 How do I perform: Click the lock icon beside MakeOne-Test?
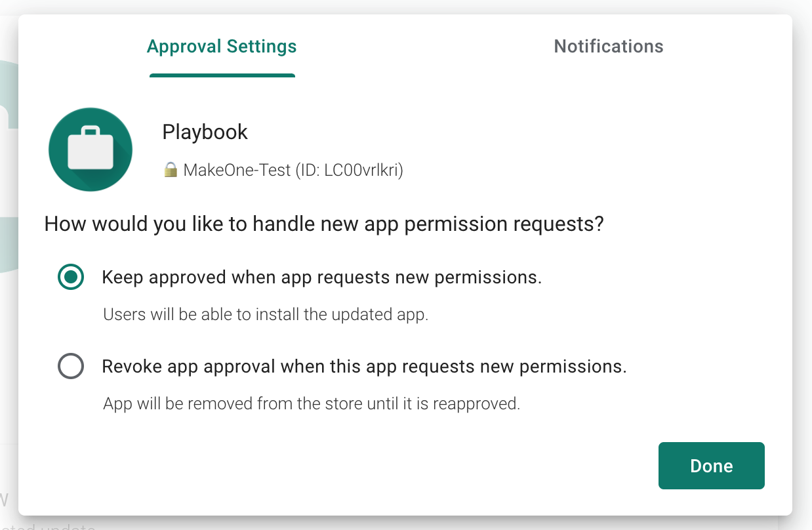(x=171, y=170)
